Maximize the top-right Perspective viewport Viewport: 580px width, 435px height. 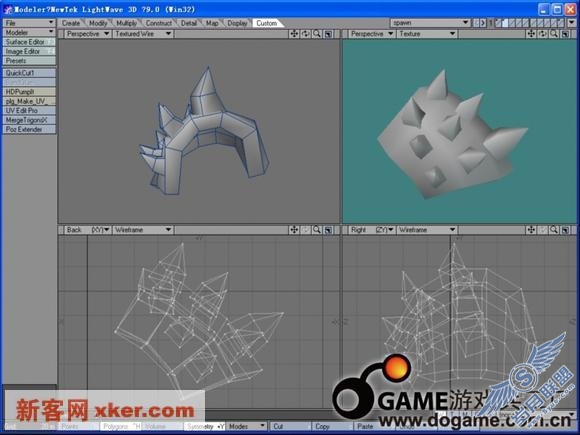point(565,34)
